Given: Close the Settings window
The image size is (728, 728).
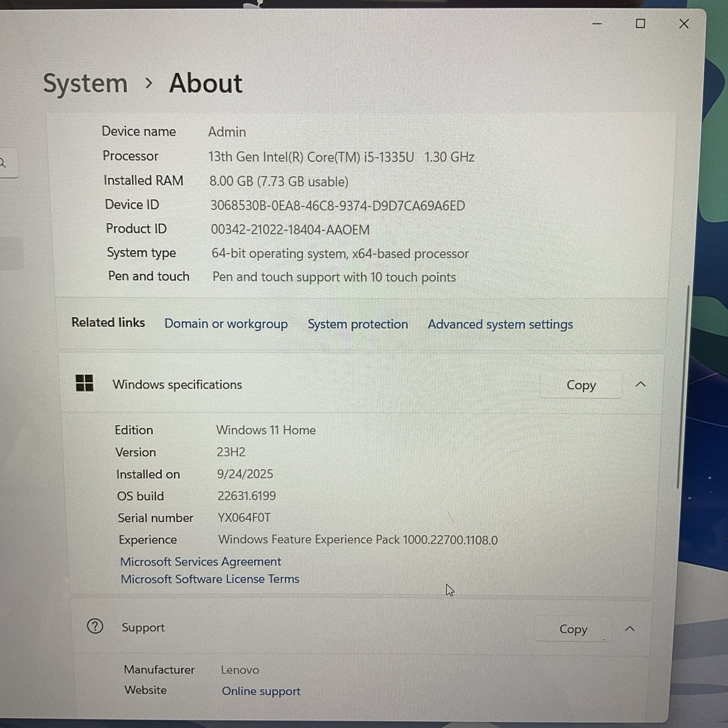Looking at the screenshot, I should (684, 24).
